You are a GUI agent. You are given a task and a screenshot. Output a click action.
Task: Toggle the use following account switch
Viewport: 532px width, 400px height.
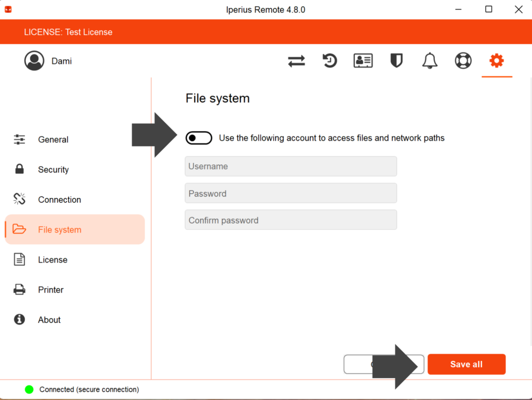point(199,138)
